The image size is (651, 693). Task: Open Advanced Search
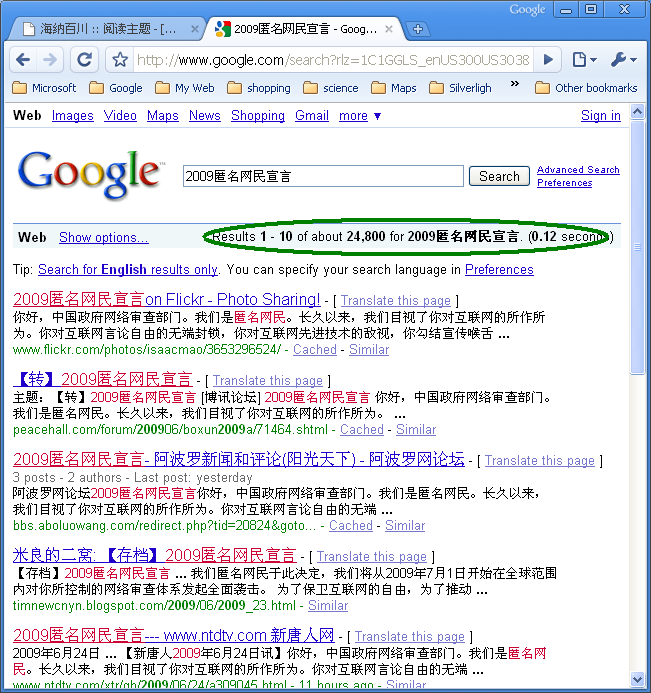click(x=578, y=170)
